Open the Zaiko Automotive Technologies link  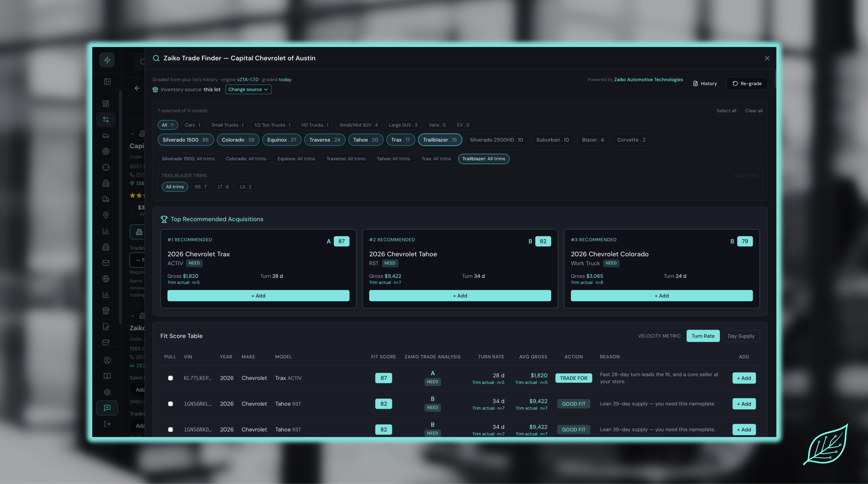(x=648, y=79)
